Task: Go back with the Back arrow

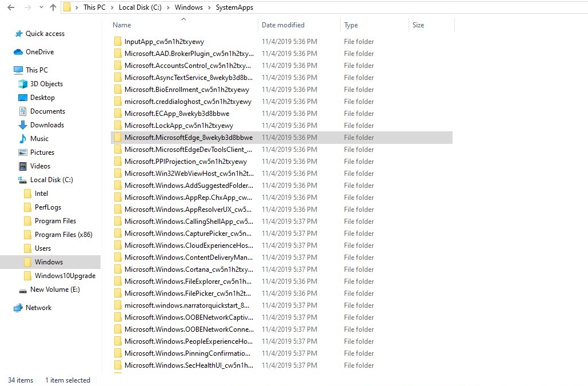Action: tap(11, 7)
